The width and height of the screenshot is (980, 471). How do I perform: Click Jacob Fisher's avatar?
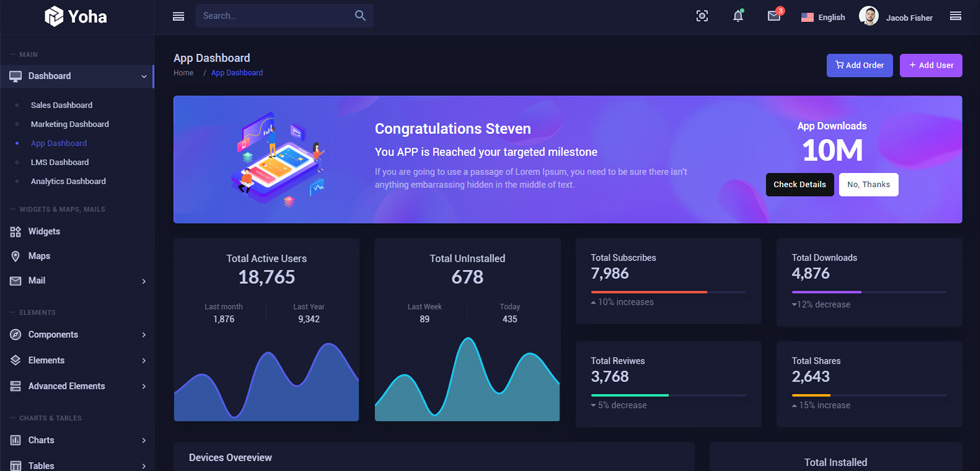click(869, 16)
